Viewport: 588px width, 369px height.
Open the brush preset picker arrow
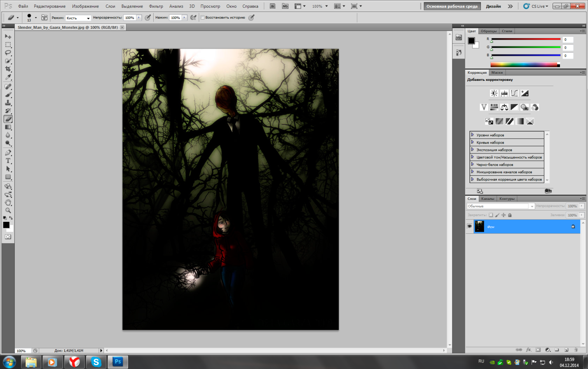pyautogui.click(x=36, y=18)
